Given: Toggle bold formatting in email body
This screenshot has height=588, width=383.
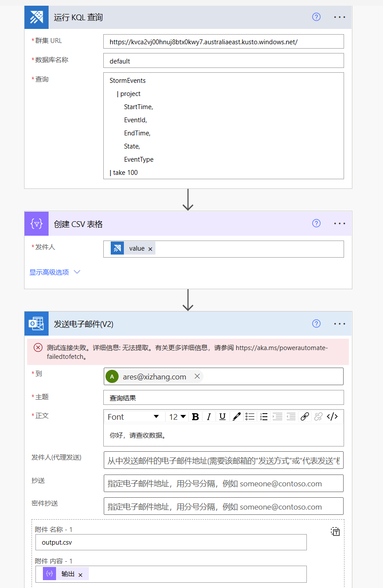Looking at the screenshot, I should [x=195, y=417].
